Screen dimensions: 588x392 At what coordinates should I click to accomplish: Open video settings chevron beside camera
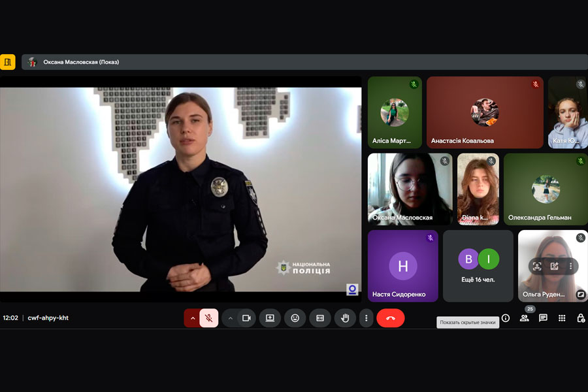tap(230, 318)
